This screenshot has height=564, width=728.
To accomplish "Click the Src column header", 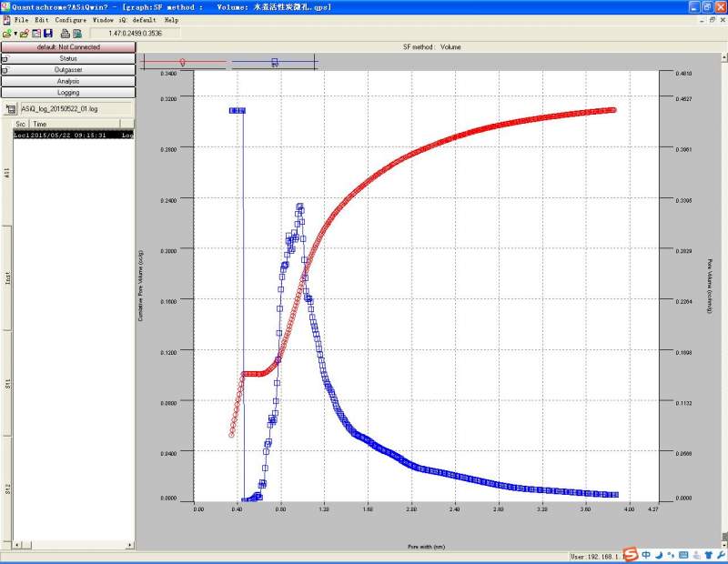I will click(21, 124).
